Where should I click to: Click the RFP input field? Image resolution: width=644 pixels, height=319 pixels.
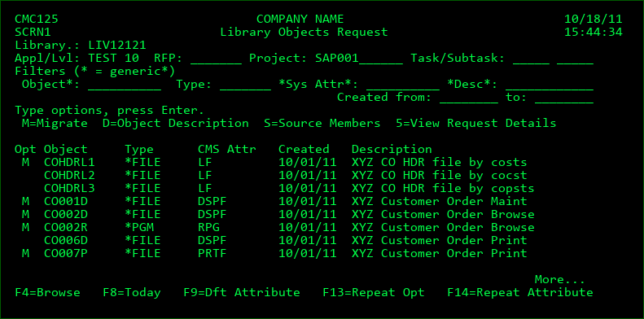(216, 59)
